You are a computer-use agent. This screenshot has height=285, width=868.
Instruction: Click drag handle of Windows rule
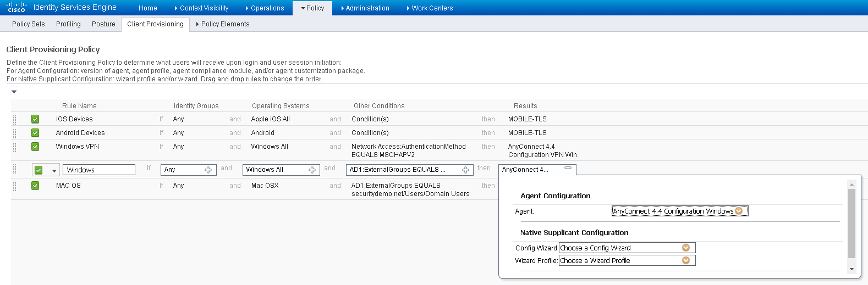pos(15,170)
